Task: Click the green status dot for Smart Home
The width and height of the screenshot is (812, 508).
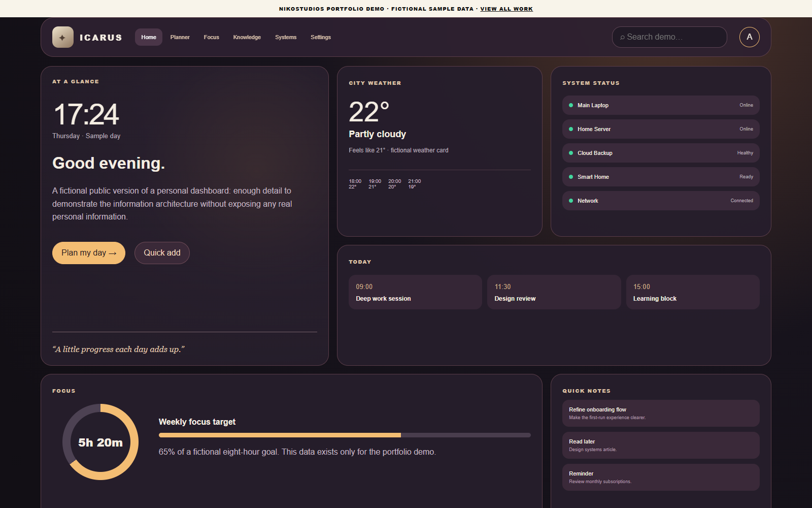Action: click(571, 177)
